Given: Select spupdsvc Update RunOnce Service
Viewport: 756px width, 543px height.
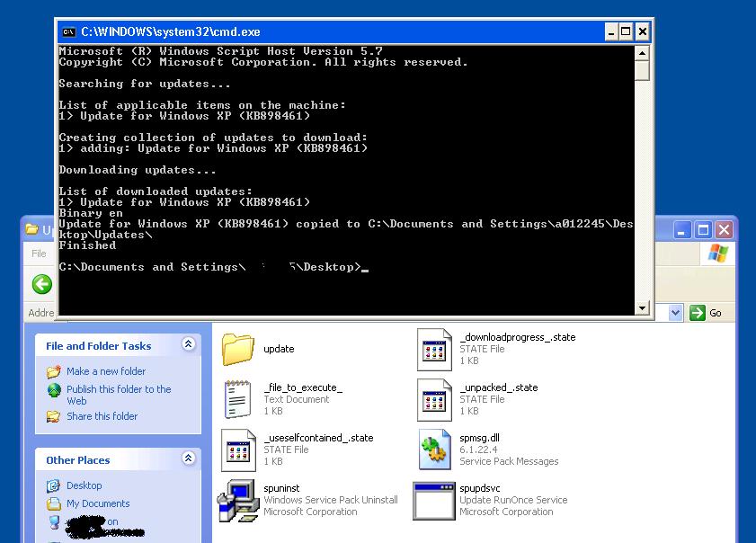Looking at the screenshot, I should point(434,500).
